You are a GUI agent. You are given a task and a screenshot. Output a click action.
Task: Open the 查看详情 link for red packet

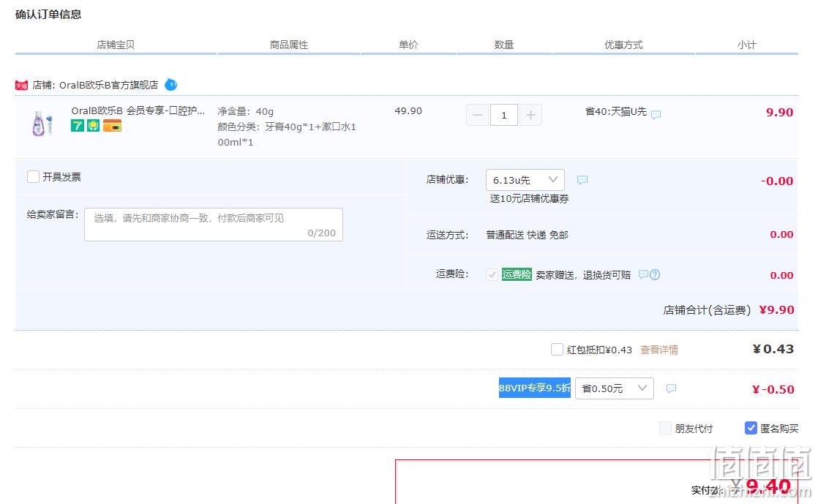pos(659,350)
